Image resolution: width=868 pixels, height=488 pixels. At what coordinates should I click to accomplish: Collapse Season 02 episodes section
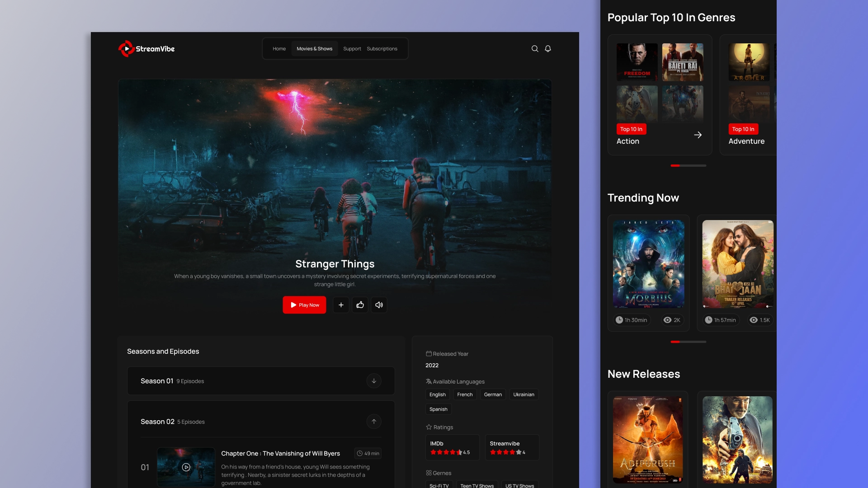point(374,421)
